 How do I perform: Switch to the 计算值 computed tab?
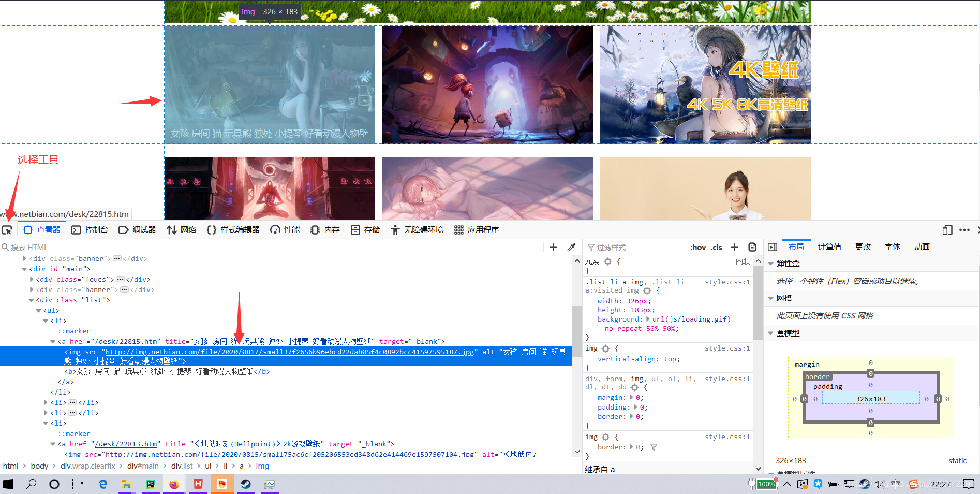tap(829, 247)
